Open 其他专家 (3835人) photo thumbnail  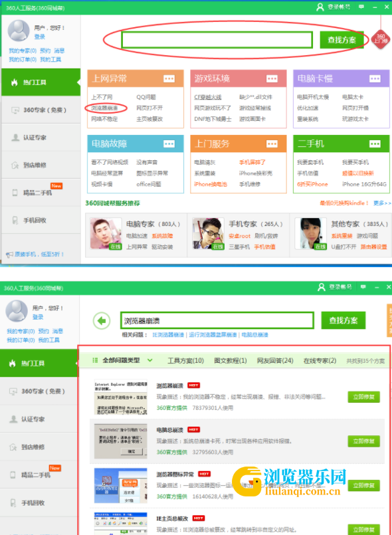310,234
